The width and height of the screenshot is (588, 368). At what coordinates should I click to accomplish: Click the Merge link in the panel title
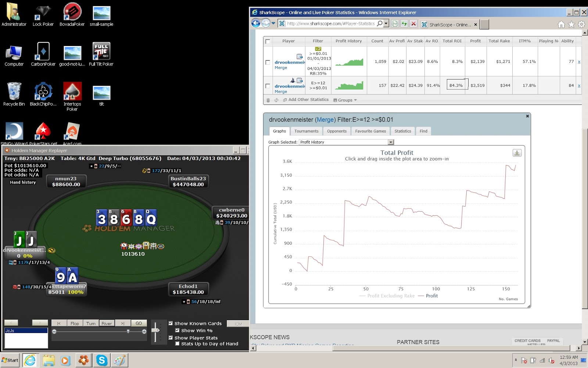coord(325,120)
